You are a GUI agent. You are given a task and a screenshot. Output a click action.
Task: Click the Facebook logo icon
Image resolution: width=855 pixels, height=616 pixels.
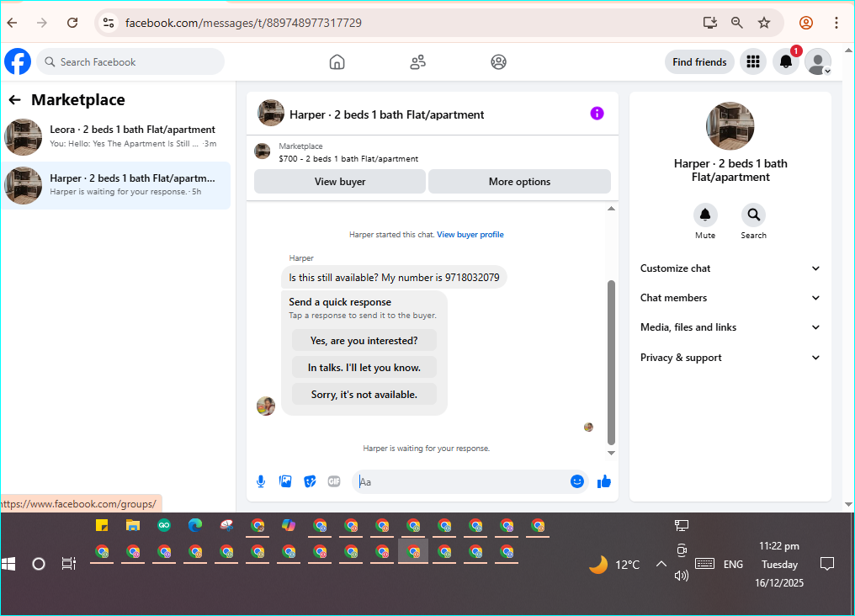tap(18, 61)
